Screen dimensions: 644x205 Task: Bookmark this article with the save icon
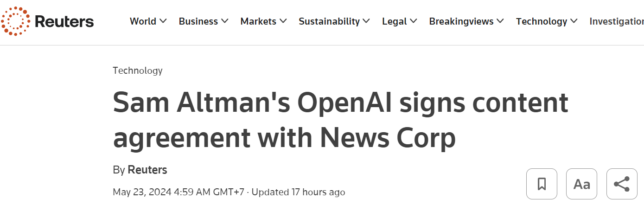pyautogui.click(x=542, y=184)
